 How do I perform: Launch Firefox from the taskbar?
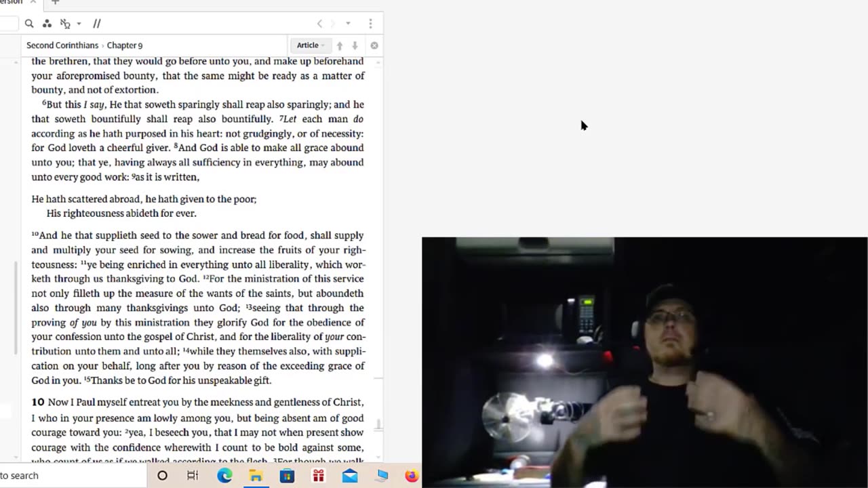point(412,476)
